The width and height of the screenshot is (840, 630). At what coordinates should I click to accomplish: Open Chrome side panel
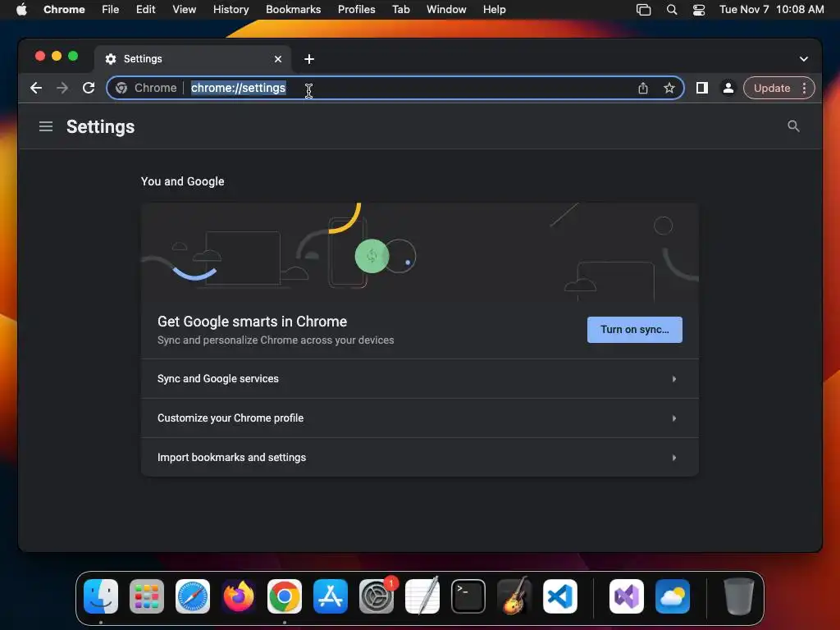702,88
